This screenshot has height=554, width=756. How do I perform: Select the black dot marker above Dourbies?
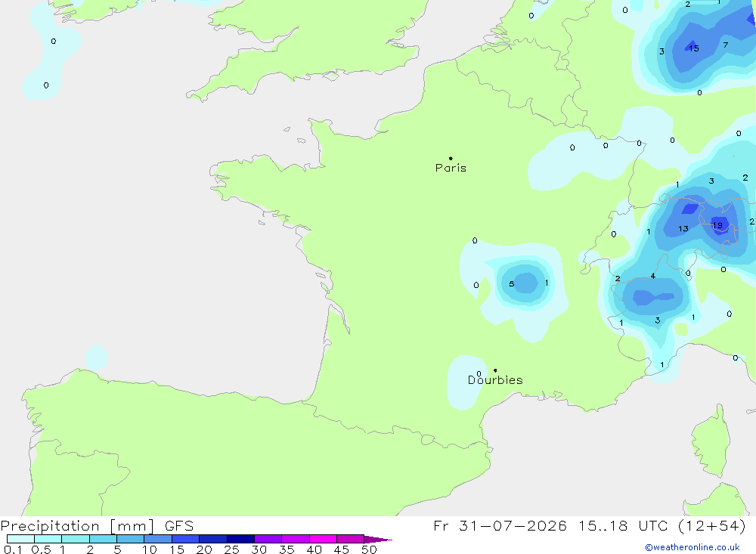tap(495, 370)
